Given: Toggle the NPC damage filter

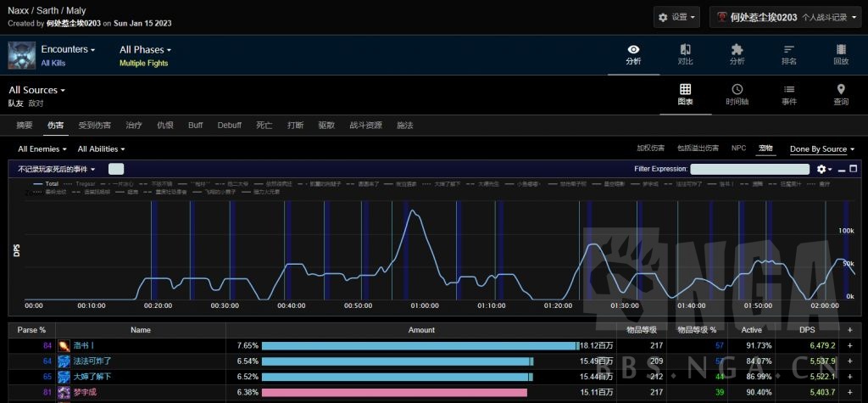Looking at the screenshot, I should pyautogui.click(x=738, y=148).
